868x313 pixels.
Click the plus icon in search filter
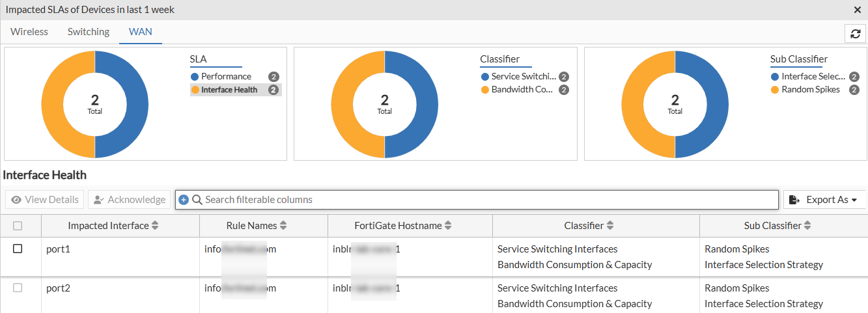(184, 200)
